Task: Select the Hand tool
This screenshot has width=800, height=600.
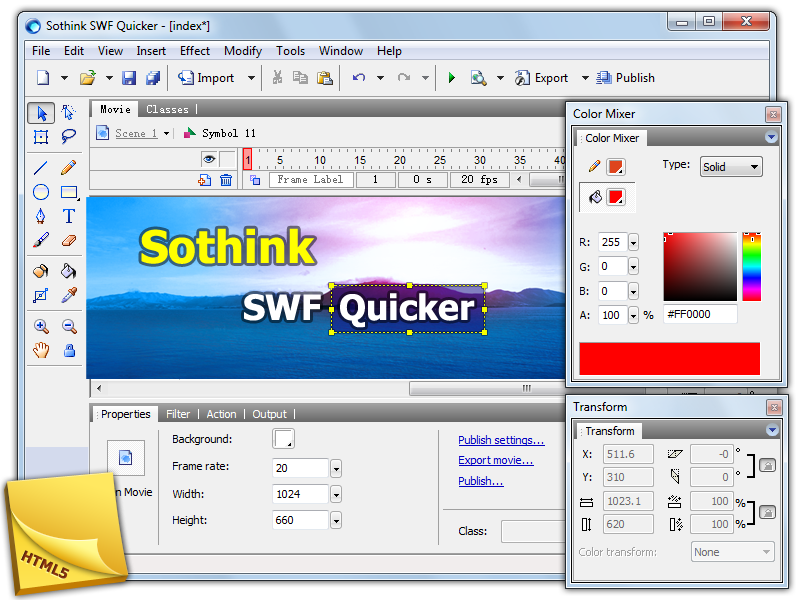Action: [41, 351]
